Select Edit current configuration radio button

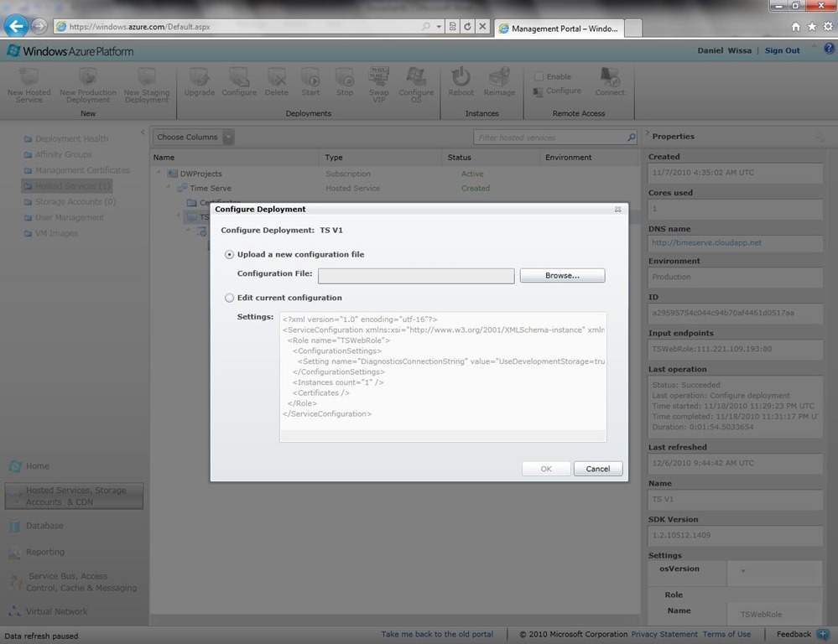coord(230,298)
